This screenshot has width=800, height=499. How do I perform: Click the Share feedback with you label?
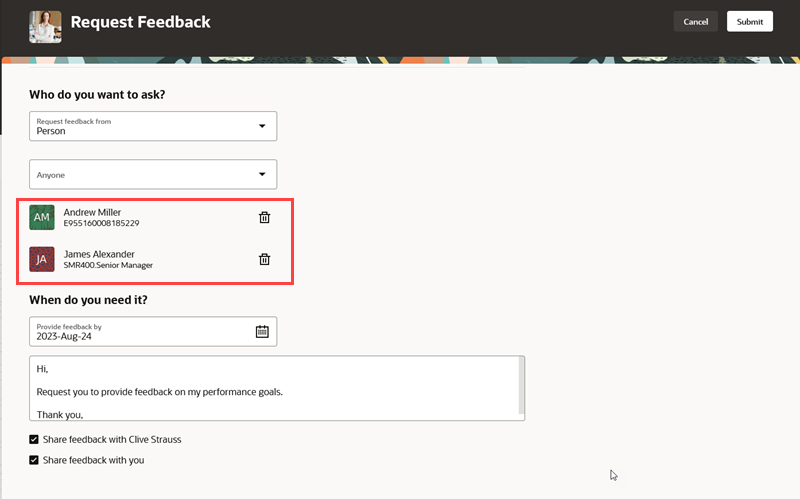(93, 460)
